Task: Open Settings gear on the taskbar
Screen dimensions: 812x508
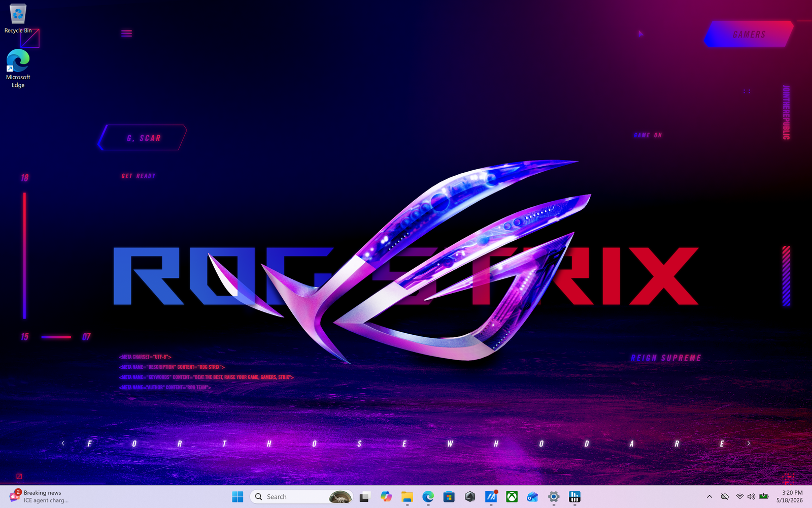Action: coord(554,497)
